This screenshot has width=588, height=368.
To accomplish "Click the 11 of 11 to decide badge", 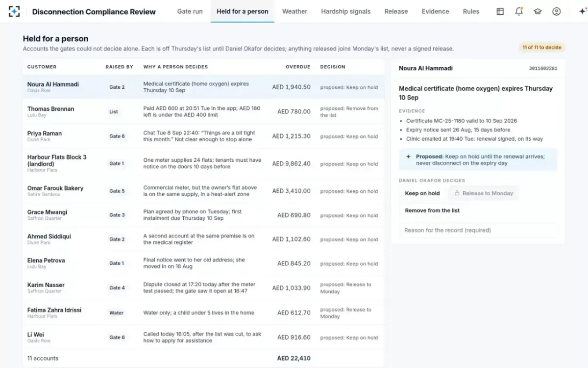I will pos(542,48).
